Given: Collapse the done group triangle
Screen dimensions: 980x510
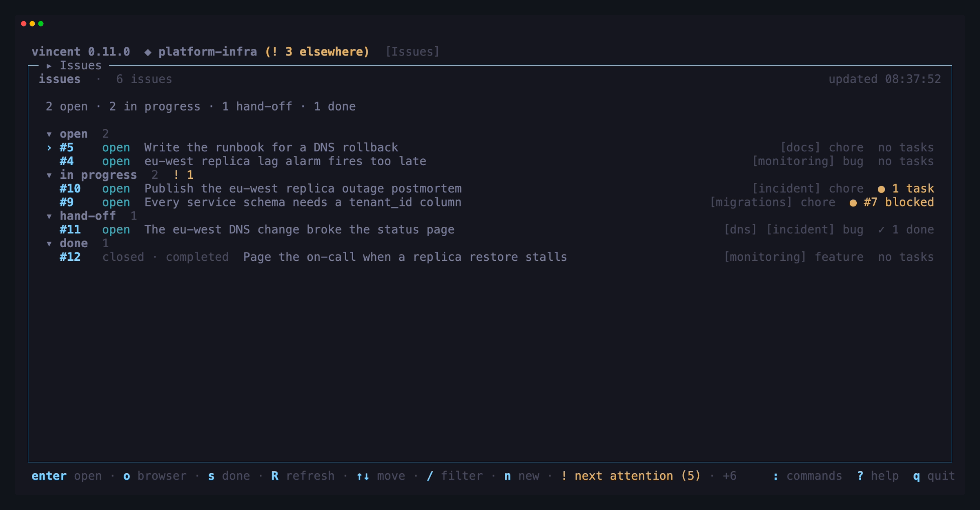Looking at the screenshot, I should click(x=49, y=244).
